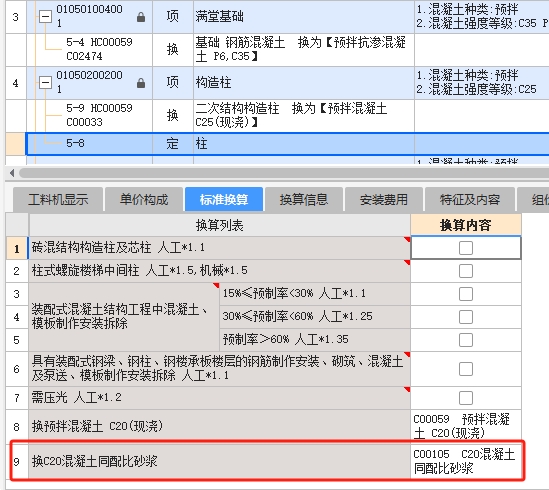This screenshot has width=549, height=490.
Task: Click the 换 type cell of 5-9 row
Action: click(x=173, y=116)
